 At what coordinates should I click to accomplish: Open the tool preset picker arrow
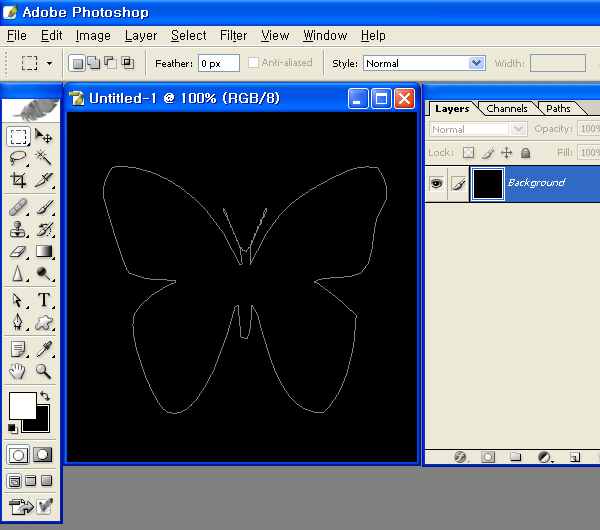49,63
